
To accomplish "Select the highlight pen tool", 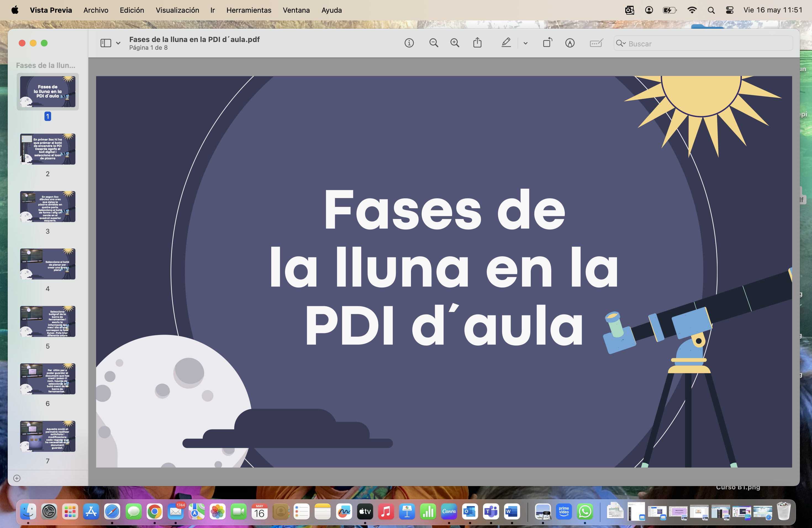I will click(506, 43).
